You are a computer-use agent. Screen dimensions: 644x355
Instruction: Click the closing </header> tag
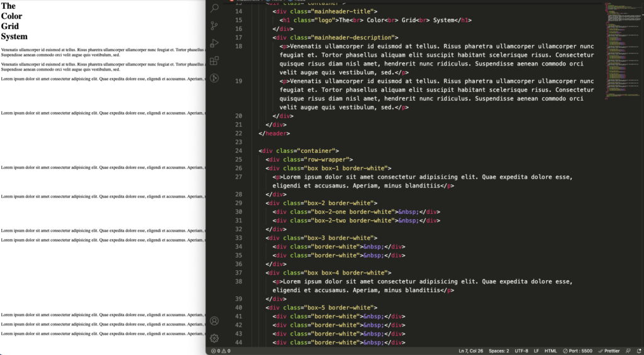click(274, 133)
